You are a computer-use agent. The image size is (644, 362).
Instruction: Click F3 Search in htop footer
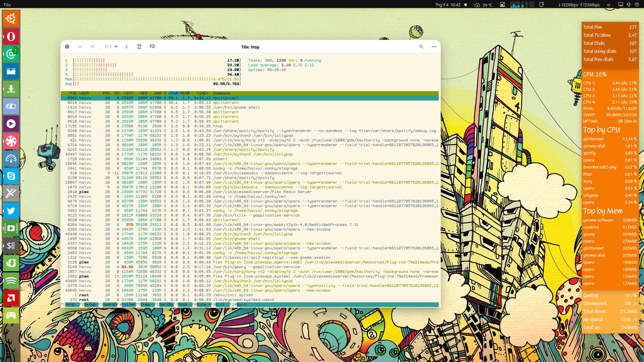click(x=107, y=304)
